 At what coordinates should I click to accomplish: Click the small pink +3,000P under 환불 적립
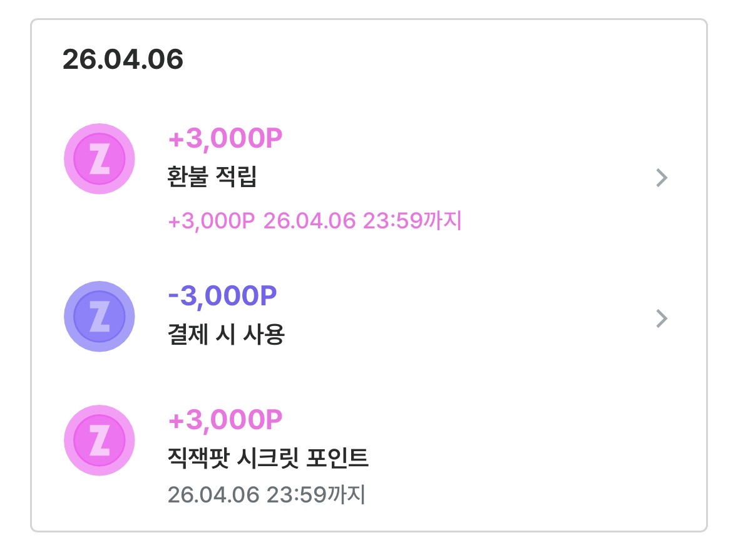212,221
